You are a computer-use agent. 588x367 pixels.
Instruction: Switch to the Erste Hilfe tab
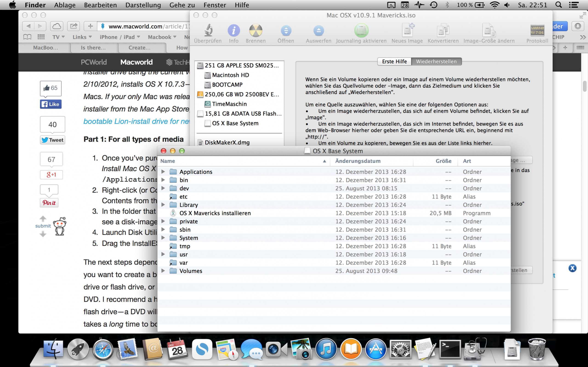point(394,62)
